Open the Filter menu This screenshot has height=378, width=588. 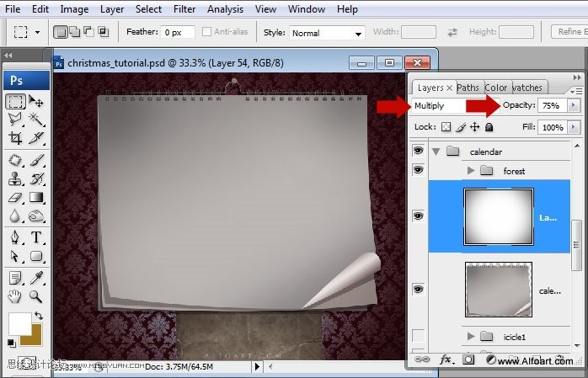184,9
